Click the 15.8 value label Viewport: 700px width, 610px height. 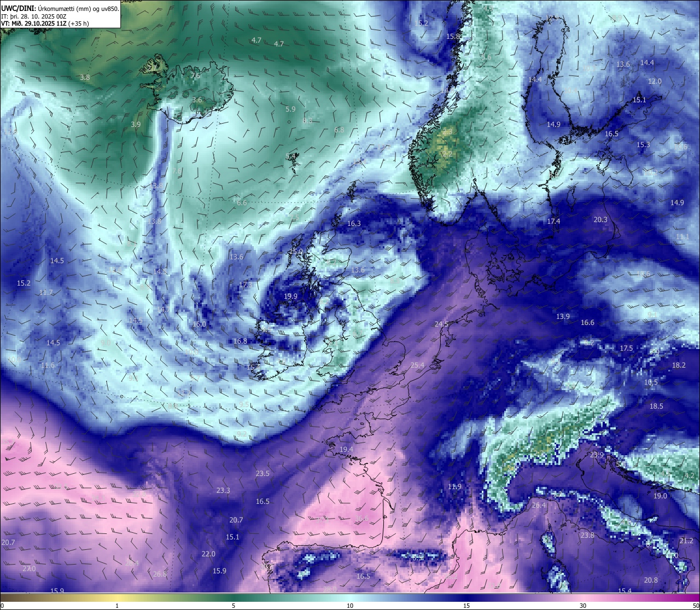pos(453,36)
